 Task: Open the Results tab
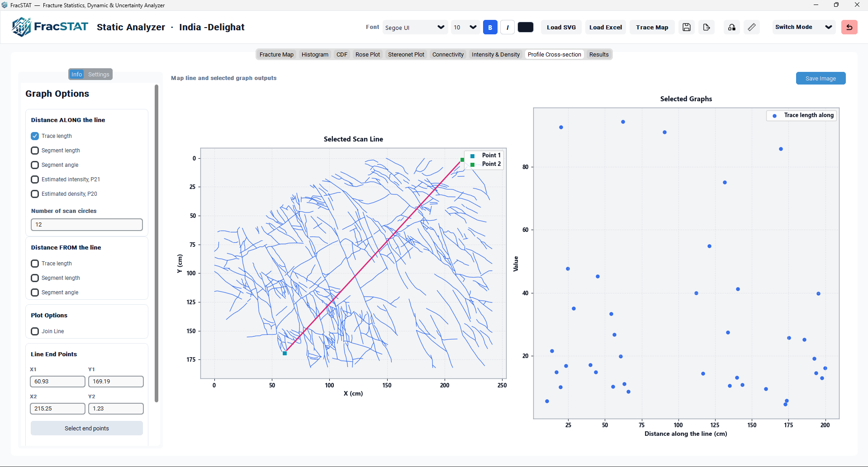[x=598, y=54]
